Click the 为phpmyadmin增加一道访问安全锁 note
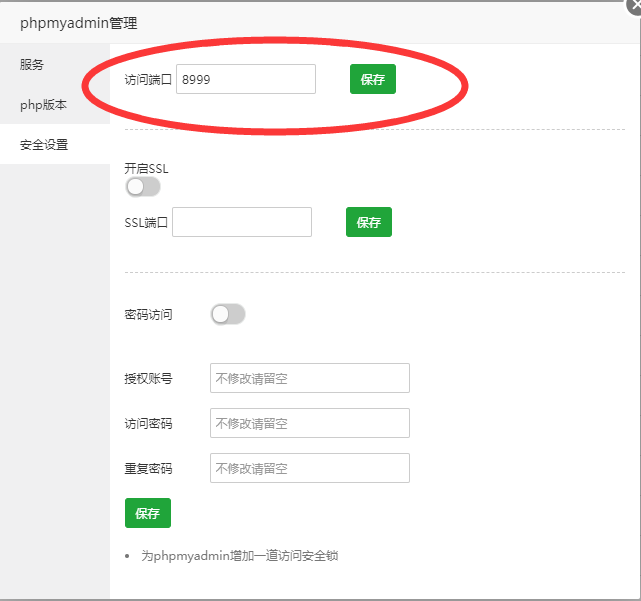This screenshot has height=601, width=641. click(240, 556)
